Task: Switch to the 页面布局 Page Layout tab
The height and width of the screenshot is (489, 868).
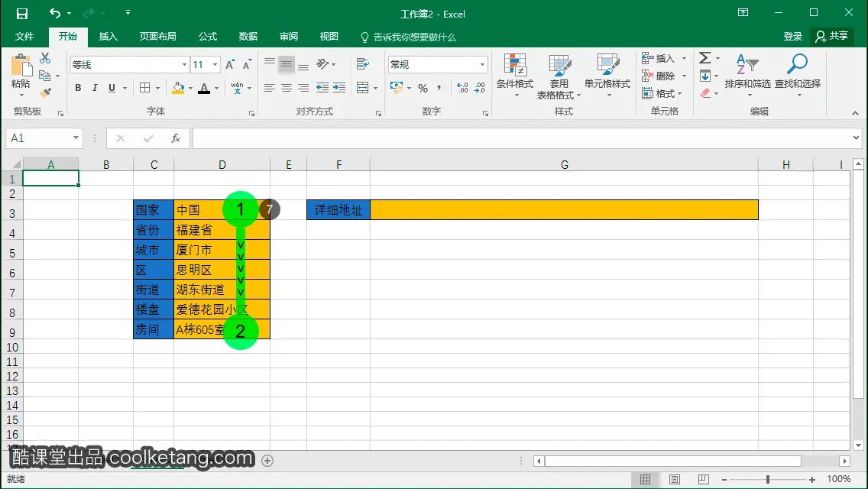Action: tap(157, 37)
